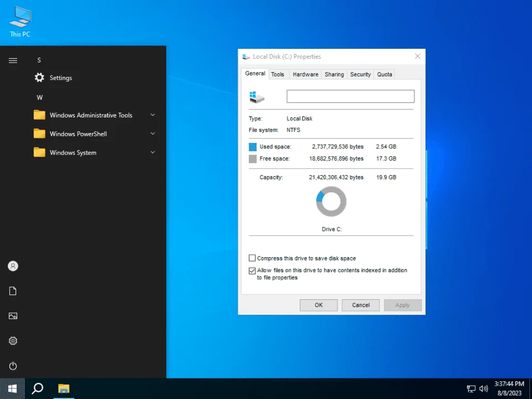Click the '2.54 GB' used space value
Screen dimensions: 532x399
click(x=386, y=146)
